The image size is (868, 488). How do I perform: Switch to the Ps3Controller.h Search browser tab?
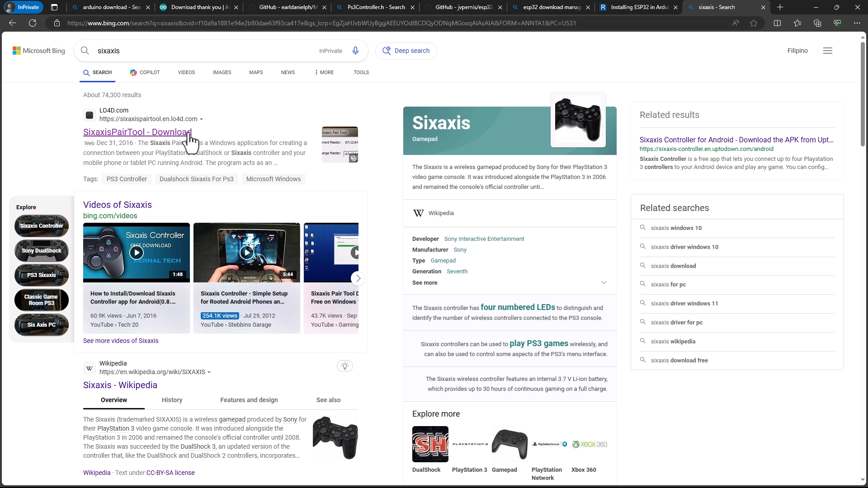[x=376, y=7]
